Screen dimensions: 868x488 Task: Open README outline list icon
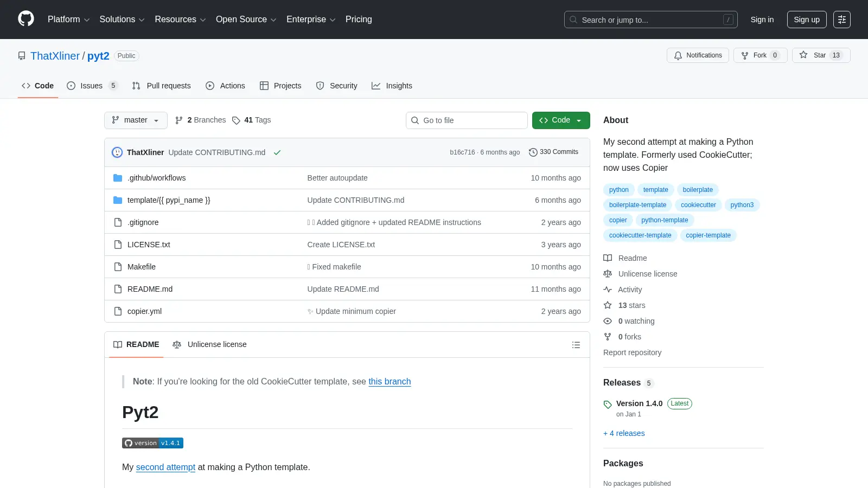pos(576,345)
